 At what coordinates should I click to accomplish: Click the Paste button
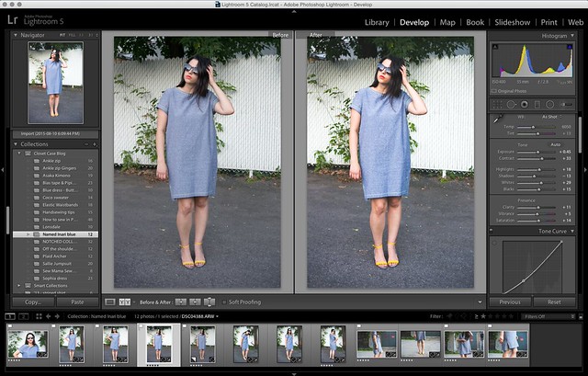(77, 302)
